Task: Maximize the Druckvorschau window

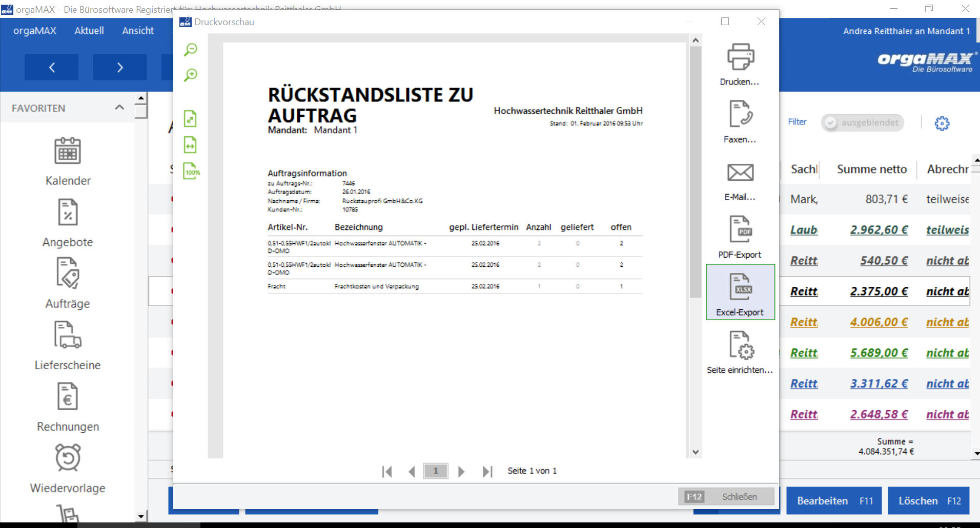Action: (725, 22)
